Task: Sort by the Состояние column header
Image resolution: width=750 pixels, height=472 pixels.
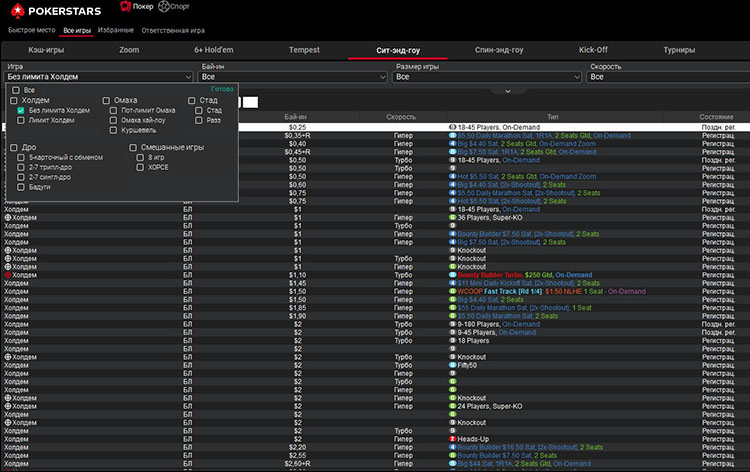Action: 716,117
